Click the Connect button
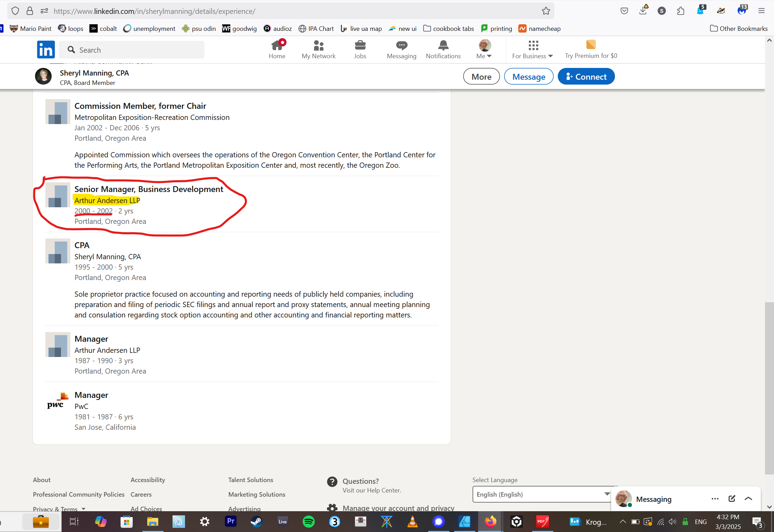 (586, 77)
